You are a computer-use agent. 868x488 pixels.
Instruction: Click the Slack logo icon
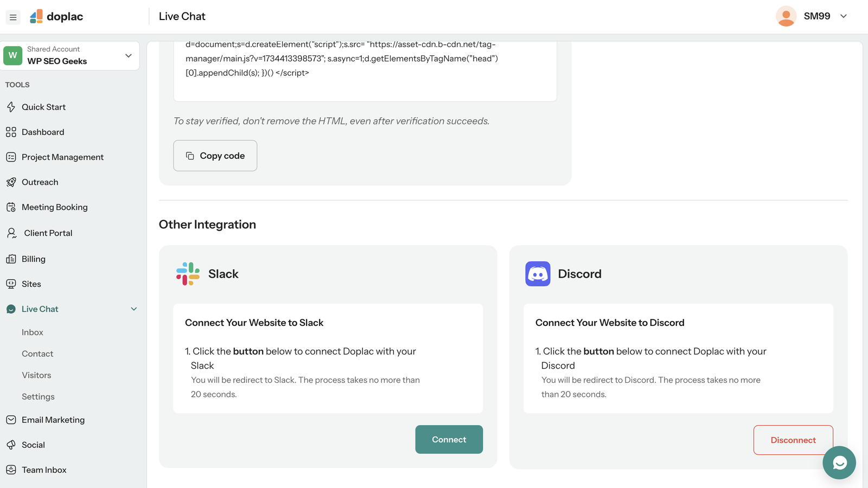point(188,274)
